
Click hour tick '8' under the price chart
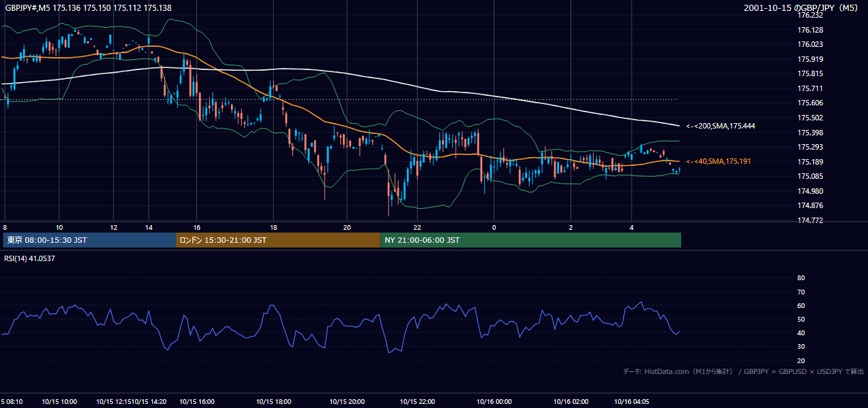coord(5,228)
